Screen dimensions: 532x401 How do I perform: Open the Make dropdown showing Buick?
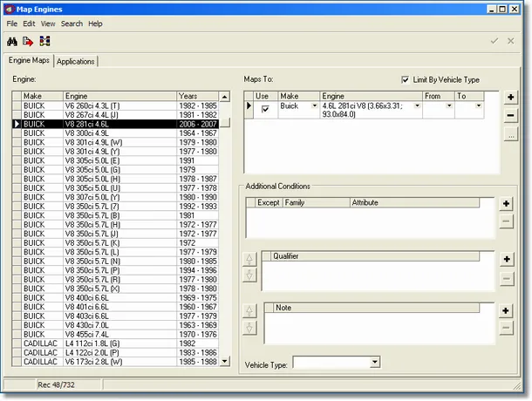tap(315, 105)
